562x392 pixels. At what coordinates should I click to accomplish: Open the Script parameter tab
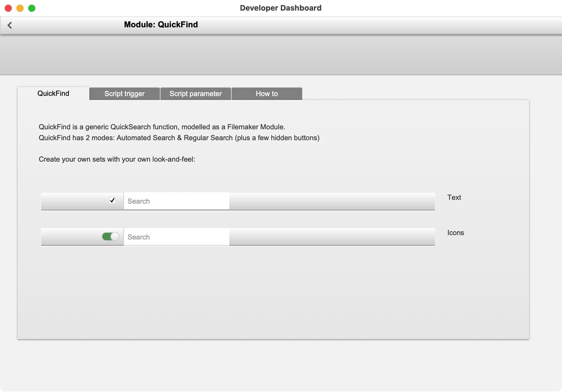(195, 93)
